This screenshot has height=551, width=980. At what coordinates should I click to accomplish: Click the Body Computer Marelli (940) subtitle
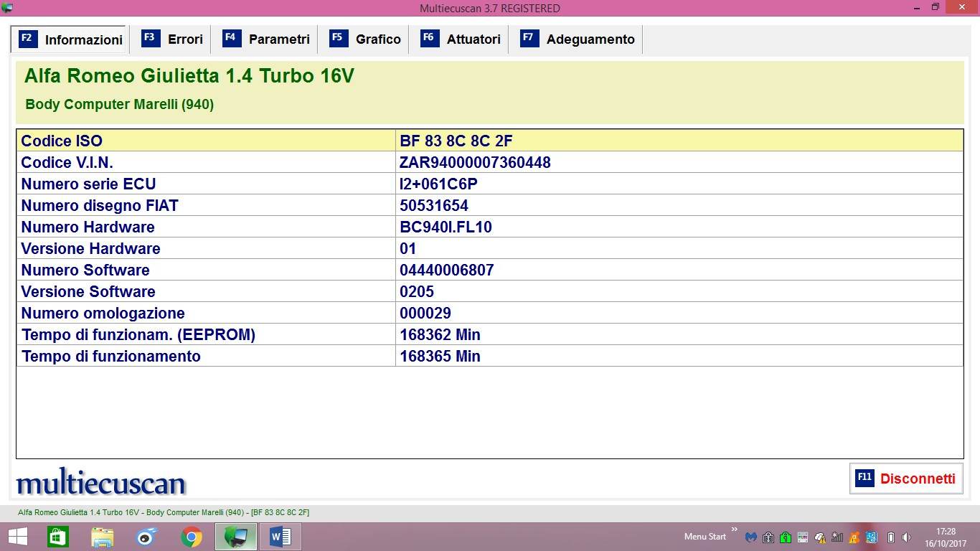120,104
